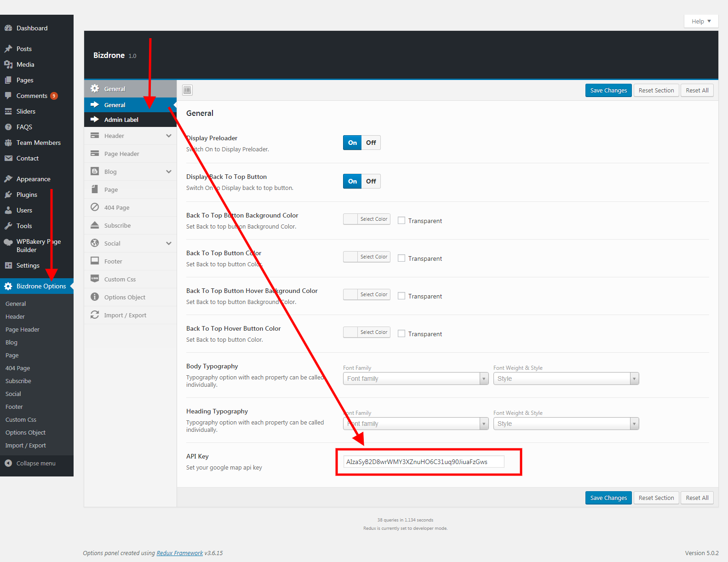
Task: Click the FAQS question mark icon
Action: 8,127
